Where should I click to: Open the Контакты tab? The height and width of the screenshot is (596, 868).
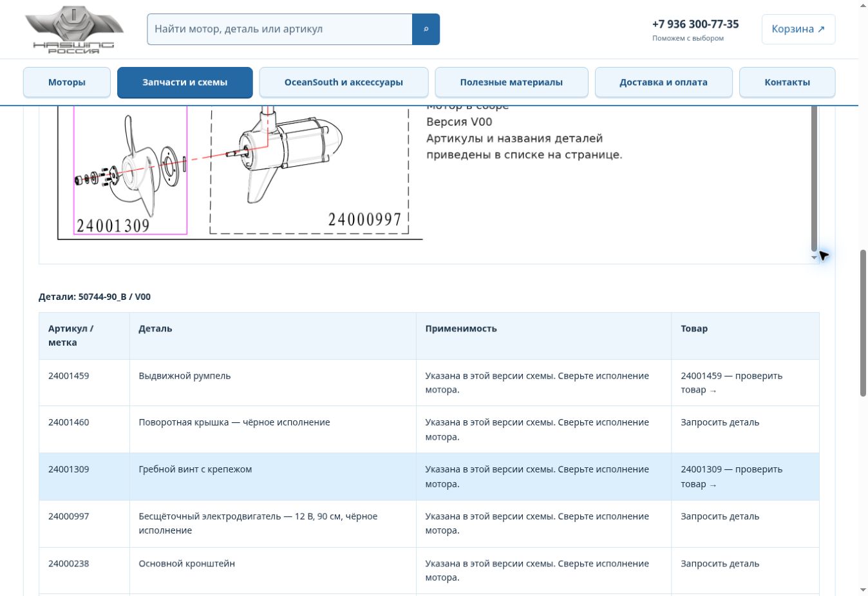point(787,82)
